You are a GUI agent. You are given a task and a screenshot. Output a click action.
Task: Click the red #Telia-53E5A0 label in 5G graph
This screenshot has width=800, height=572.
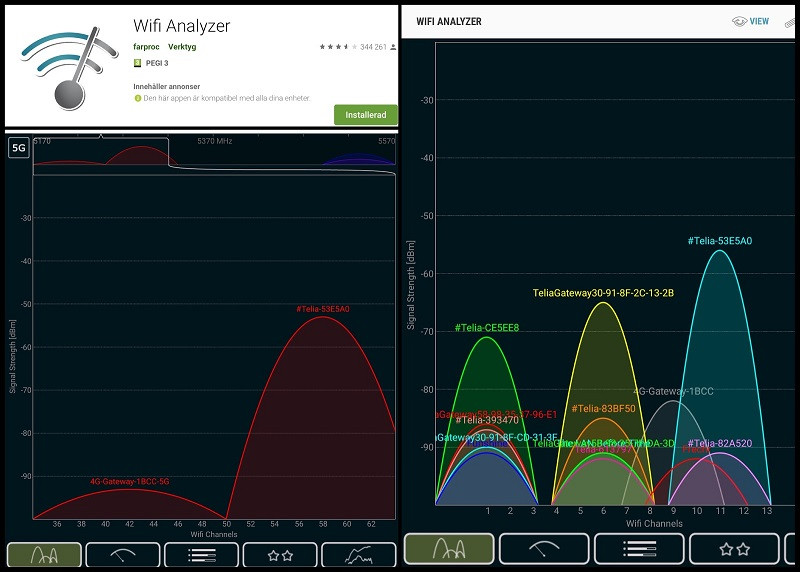323,309
